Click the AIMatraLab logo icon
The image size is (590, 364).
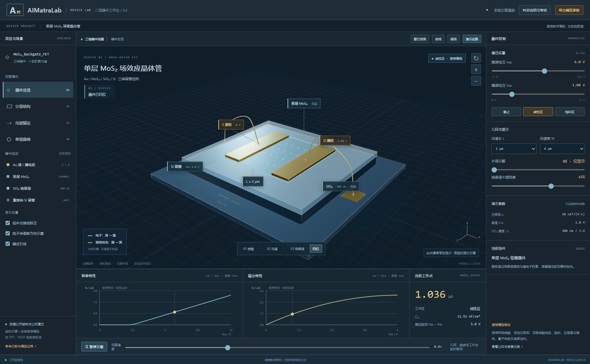(15, 10)
